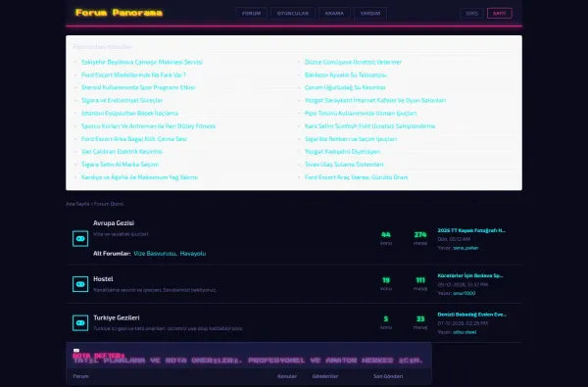Open Ford Escort Araç Stereo link
This screenshot has height=387, width=588.
click(357, 177)
